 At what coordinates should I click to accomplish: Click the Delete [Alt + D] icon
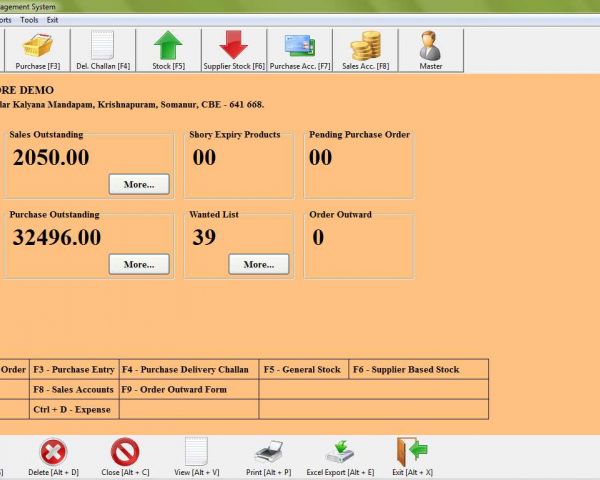[x=53, y=455]
